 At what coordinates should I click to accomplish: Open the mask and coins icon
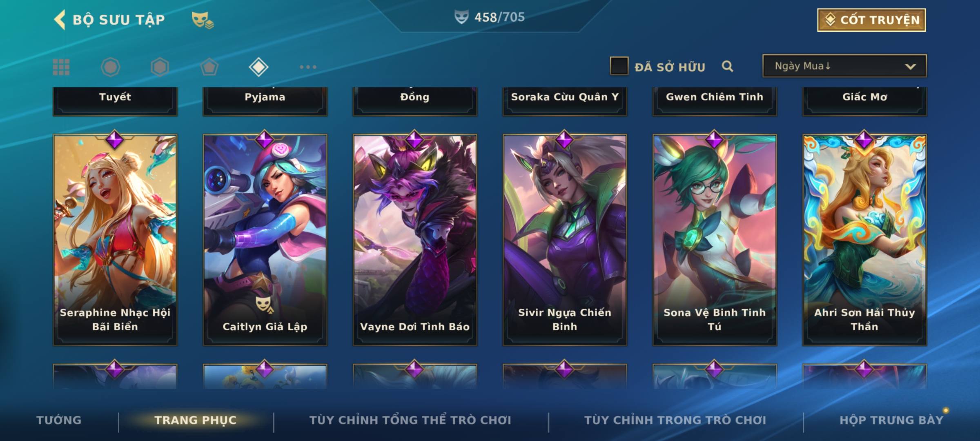[203, 20]
